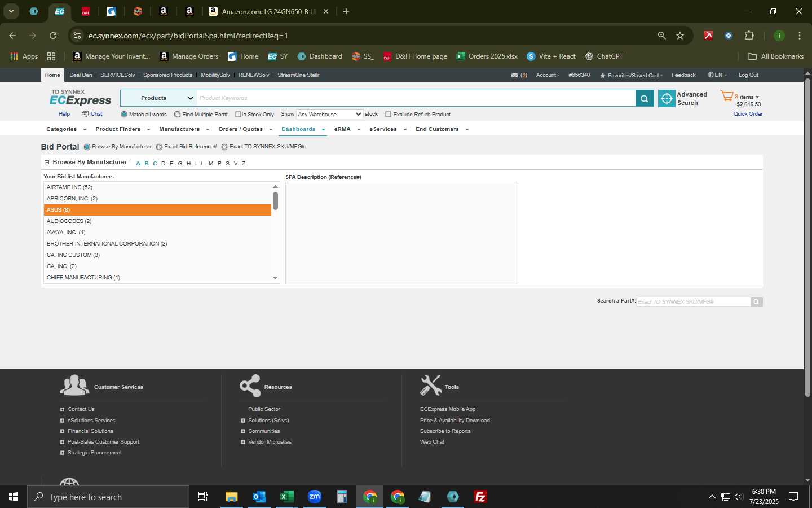Click the manufacturer list scroll-down arrow

[x=275, y=278]
